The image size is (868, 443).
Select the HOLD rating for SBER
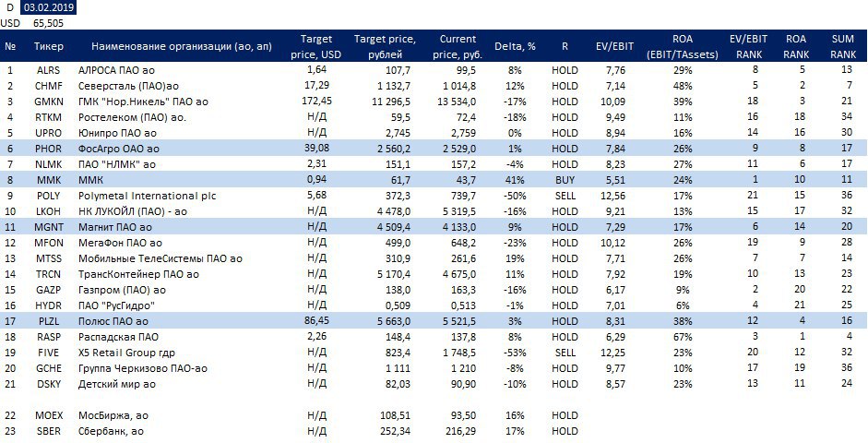coord(565,431)
